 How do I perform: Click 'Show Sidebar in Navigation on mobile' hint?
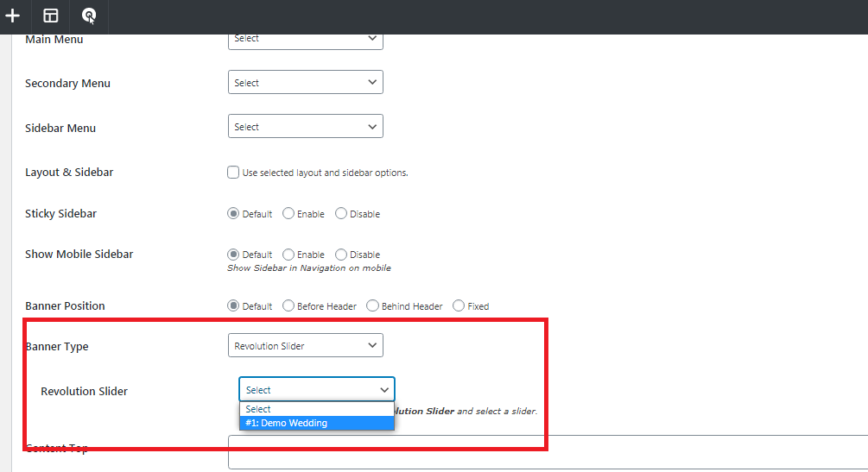tap(309, 267)
